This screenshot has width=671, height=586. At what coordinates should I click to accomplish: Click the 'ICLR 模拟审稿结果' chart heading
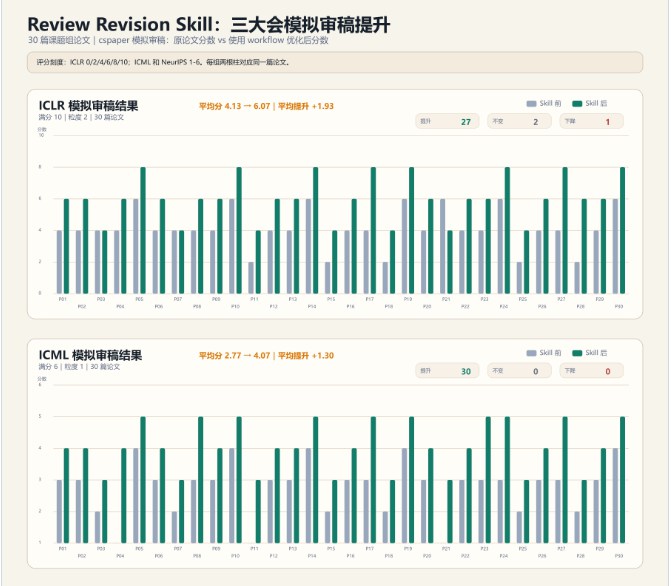click(x=88, y=106)
